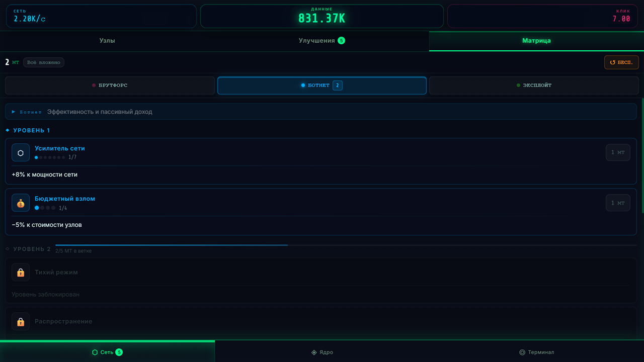Expand the locked УРОВЕНЬ 2 section
644x362 pixels.
(28, 248)
